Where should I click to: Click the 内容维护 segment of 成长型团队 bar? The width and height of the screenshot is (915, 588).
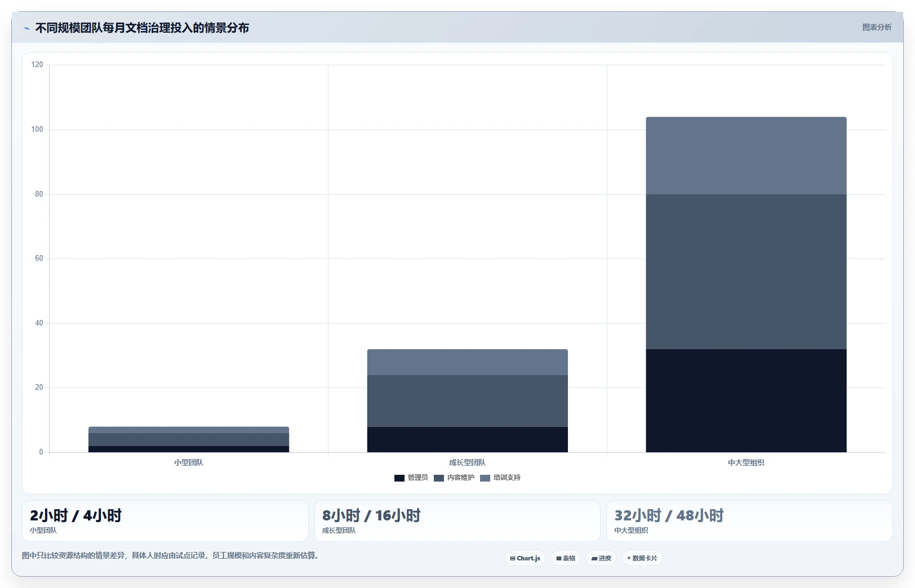(x=468, y=401)
